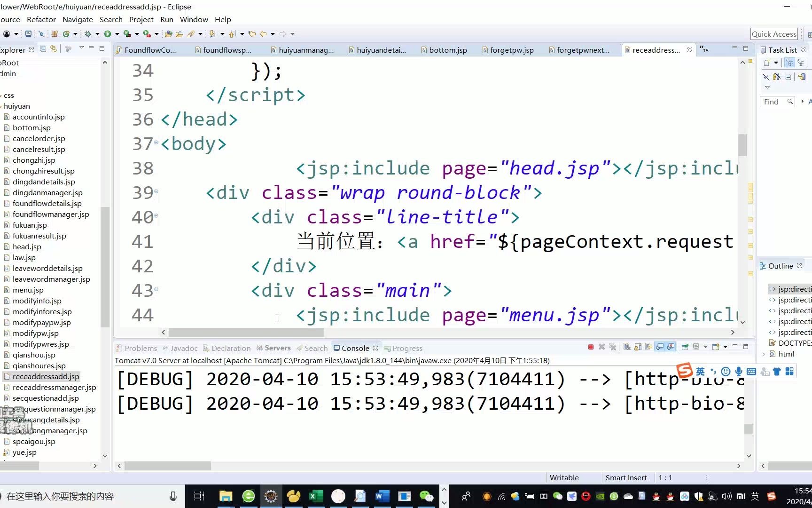
Task: Open the Problems view tab
Action: click(137, 348)
